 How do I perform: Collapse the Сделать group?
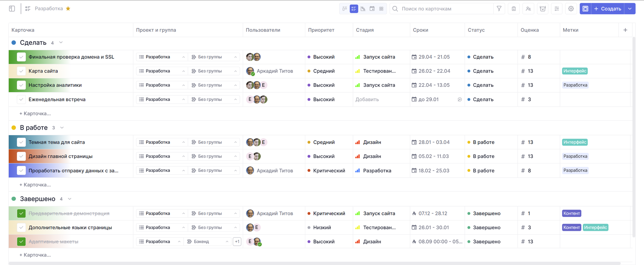coord(61,43)
